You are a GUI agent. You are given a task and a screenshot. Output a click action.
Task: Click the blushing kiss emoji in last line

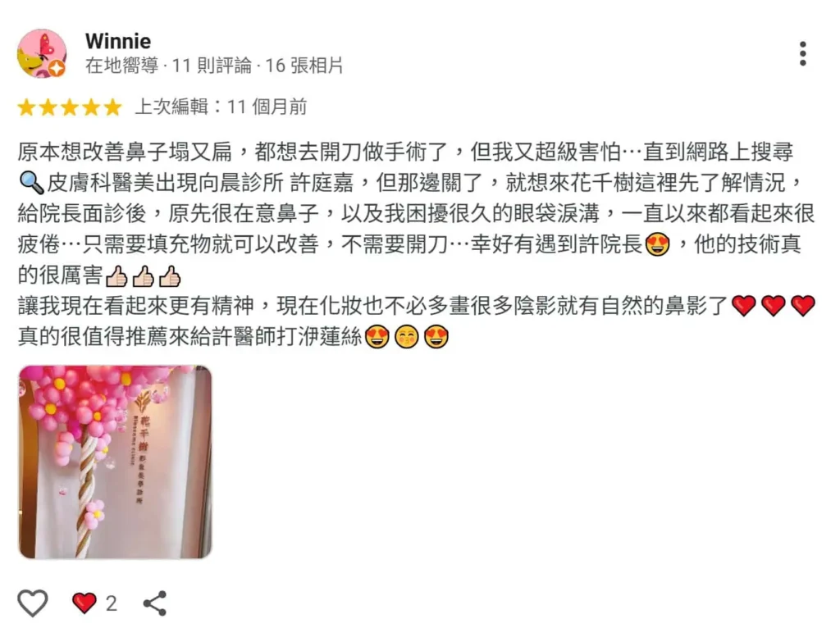coord(407,337)
